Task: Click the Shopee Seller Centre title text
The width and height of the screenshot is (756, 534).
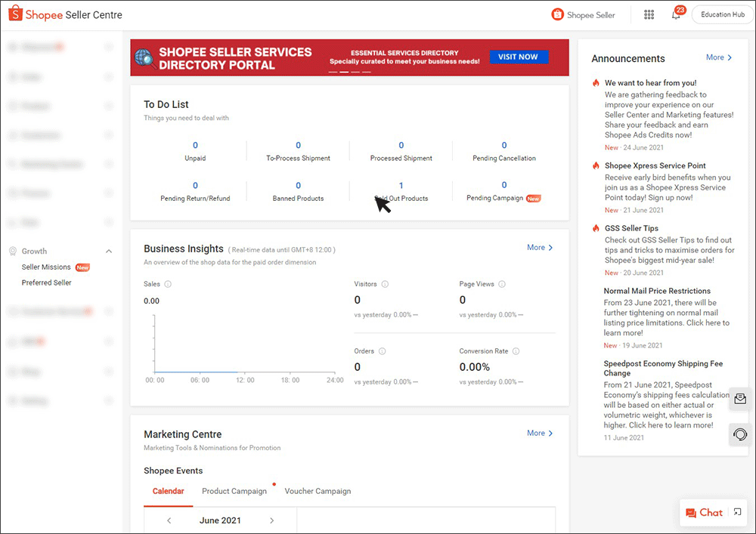Action: click(74, 15)
